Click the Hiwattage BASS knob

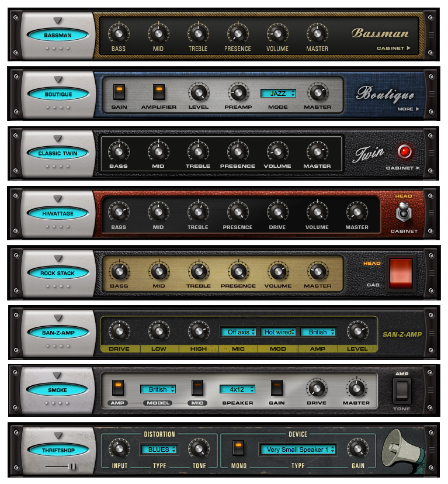click(119, 212)
